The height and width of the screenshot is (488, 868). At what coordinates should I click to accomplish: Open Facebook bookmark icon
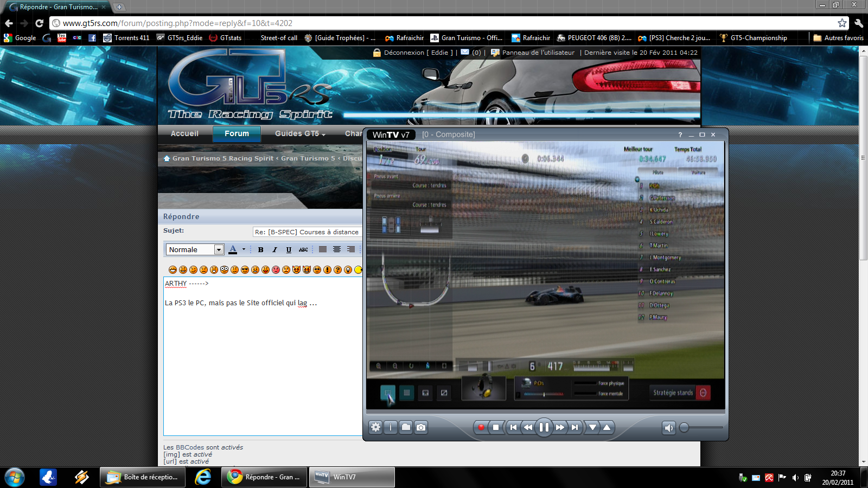92,38
